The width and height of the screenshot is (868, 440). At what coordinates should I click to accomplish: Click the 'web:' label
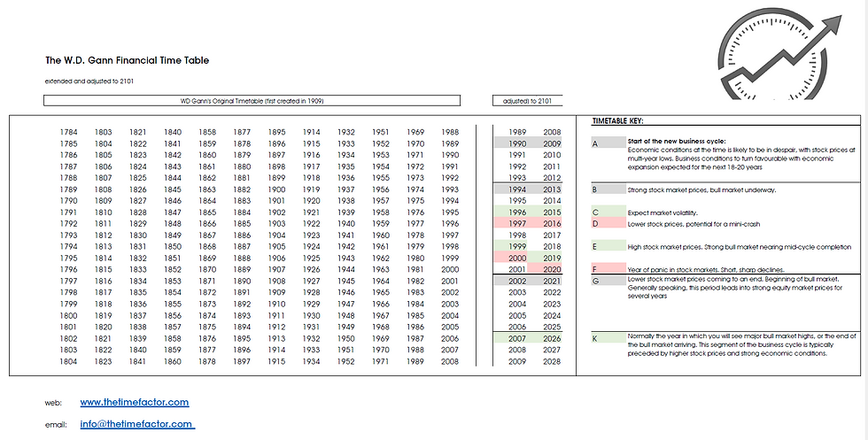tap(53, 403)
